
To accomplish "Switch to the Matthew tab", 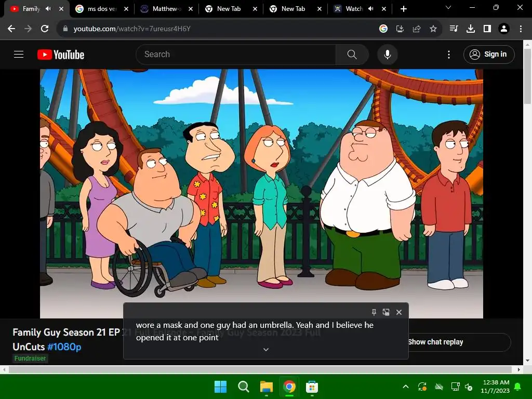I will pos(166,9).
